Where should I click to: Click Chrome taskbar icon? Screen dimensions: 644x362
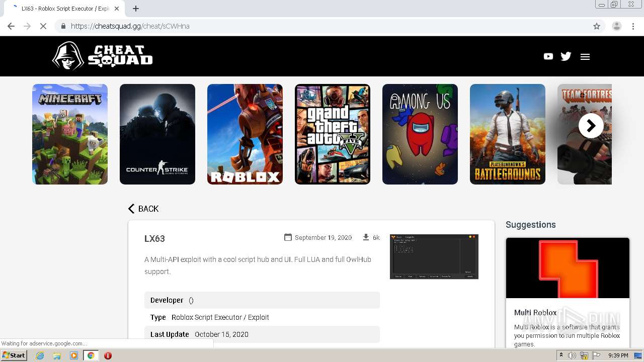[x=91, y=355]
